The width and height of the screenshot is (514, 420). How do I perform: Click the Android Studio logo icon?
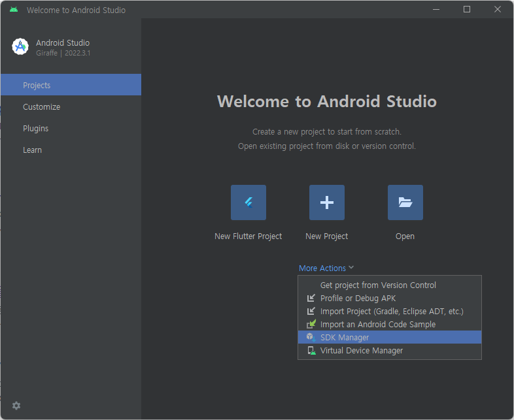(20, 47)
